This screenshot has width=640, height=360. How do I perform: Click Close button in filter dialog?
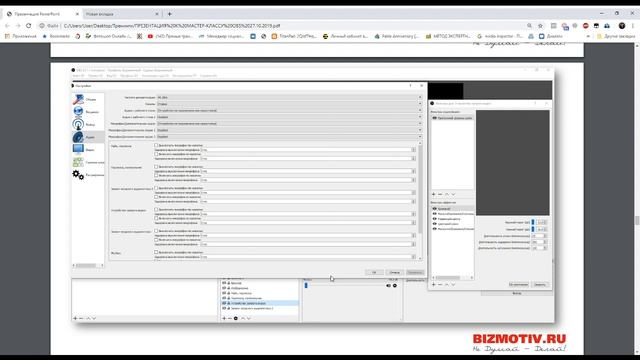(540, 284)
